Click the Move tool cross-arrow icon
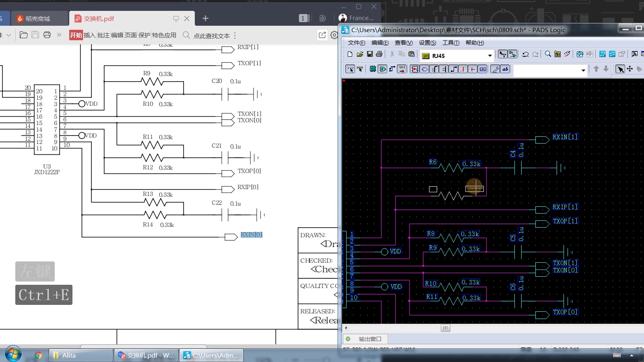Viewport: 644px width, 362px height. [630, 69]
